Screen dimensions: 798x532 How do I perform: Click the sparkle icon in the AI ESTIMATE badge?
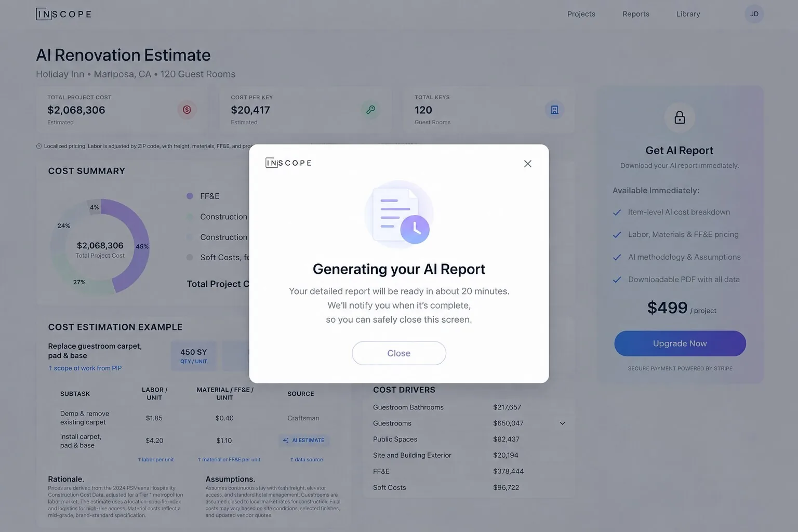pyautogui.click(x=286, y=441)
